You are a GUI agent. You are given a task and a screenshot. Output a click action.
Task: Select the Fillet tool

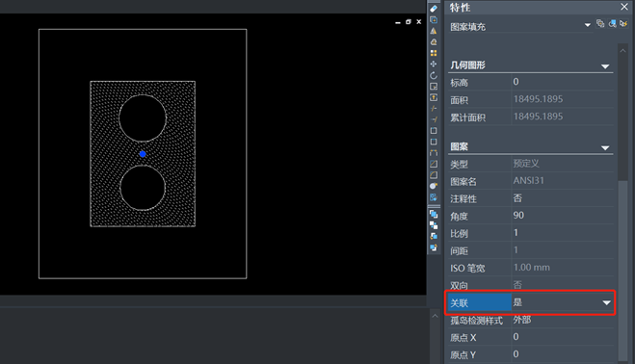(x=434, y=175)
